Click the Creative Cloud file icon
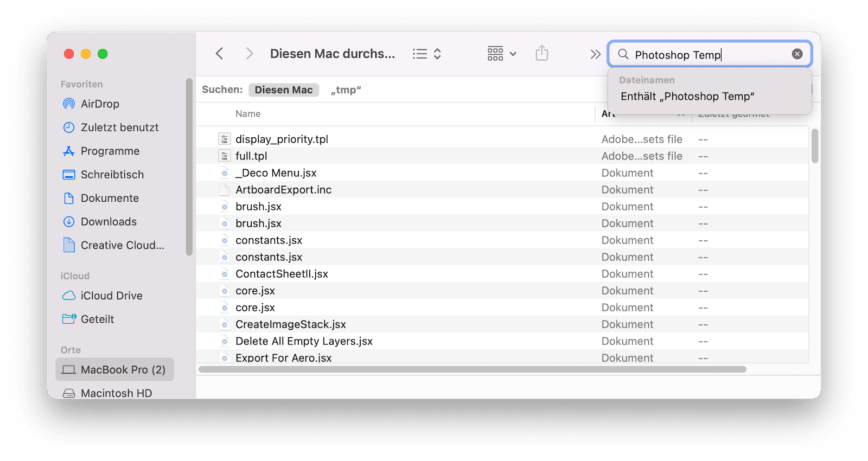Viewport: 868px width, 461px height. 69,245
